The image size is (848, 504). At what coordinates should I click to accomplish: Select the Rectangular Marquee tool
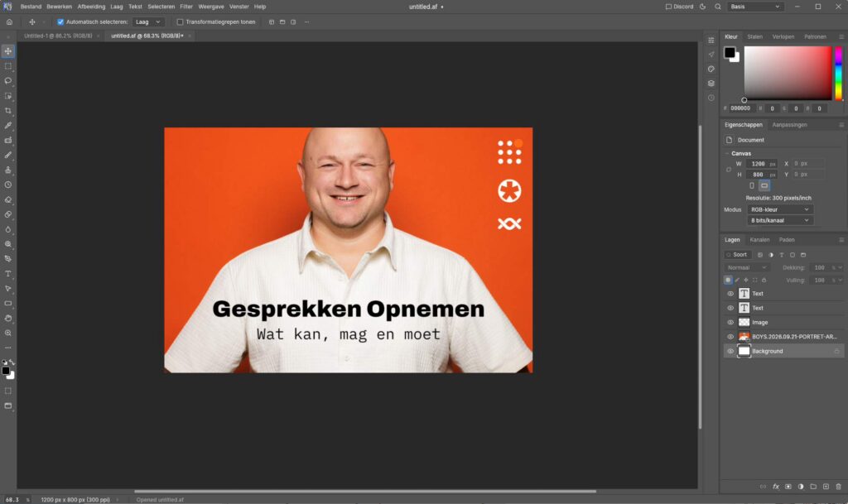8,66
